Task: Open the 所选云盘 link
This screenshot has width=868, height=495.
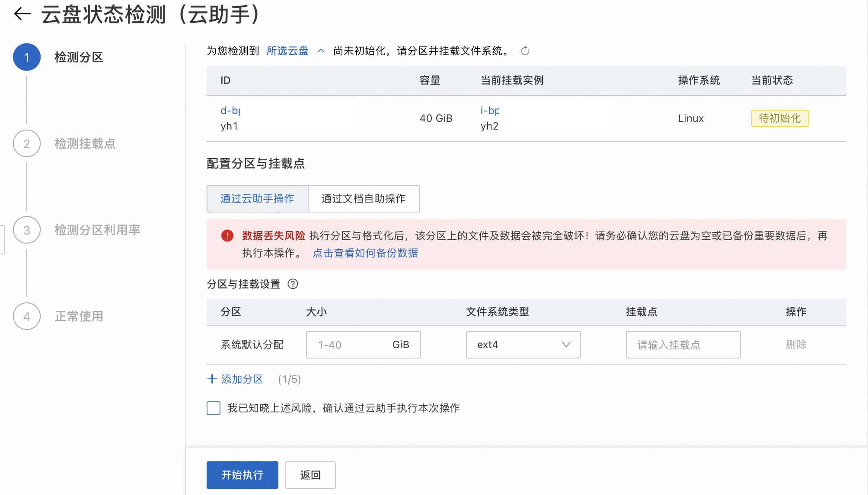Action: click(287, 51)
